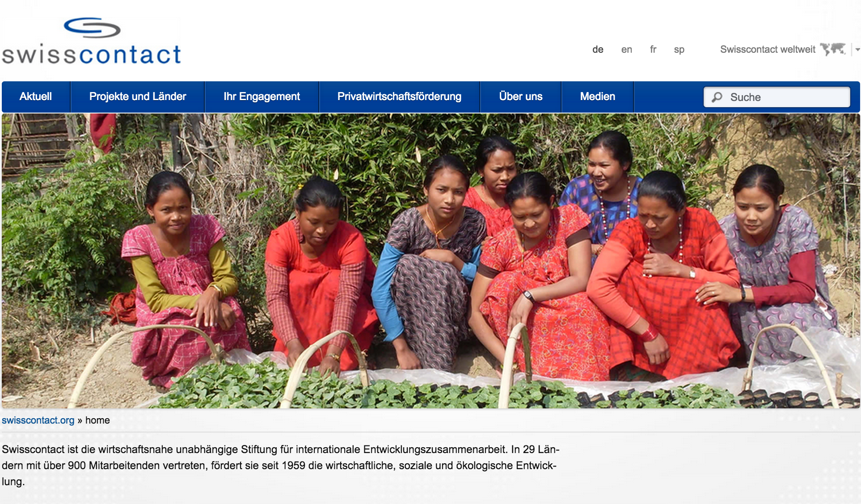Viewport: 861px width, 504px height.
Task: Open the Projekte und Länder menu
Action: pos(138,97)
